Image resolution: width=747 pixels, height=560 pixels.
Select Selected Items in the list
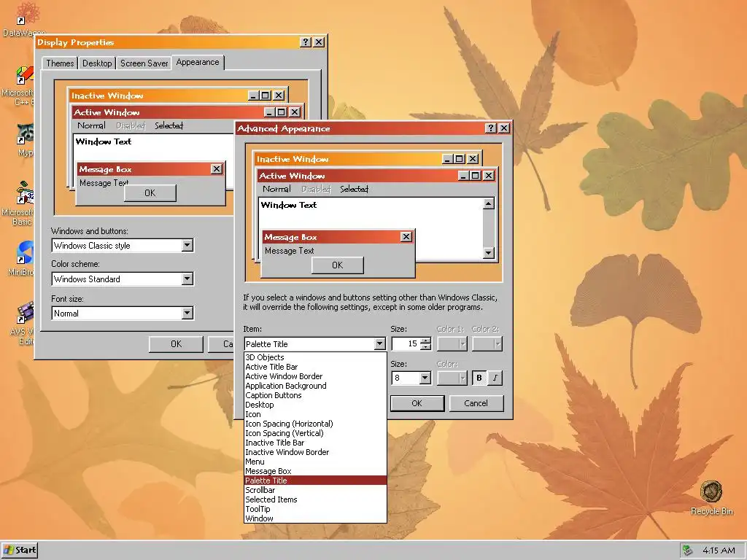coord(315,499)
